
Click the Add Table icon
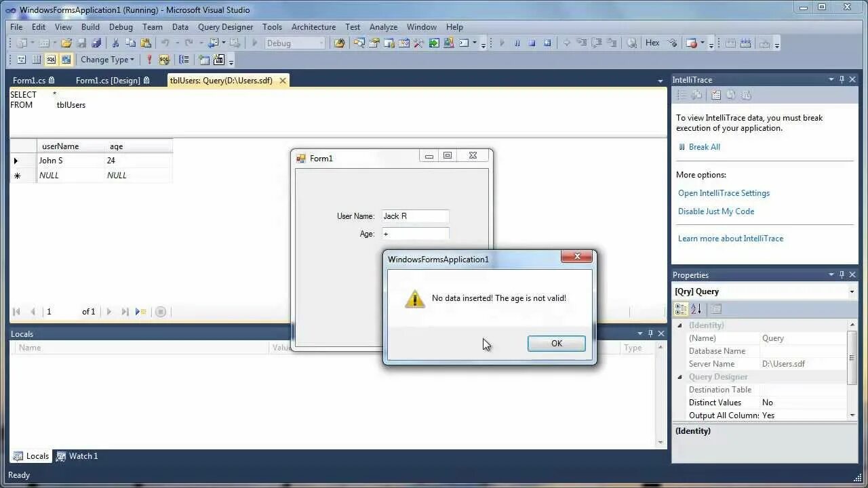click(x=203, y=60)
